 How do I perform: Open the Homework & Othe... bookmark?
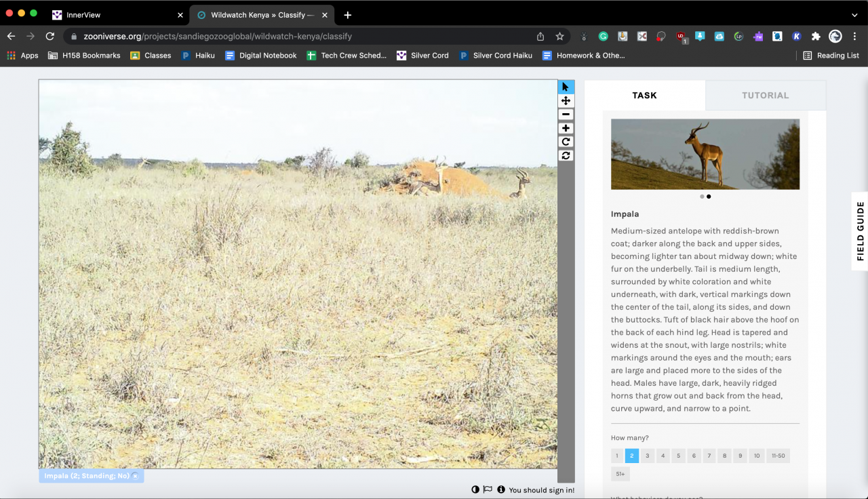tap(584, 56)
